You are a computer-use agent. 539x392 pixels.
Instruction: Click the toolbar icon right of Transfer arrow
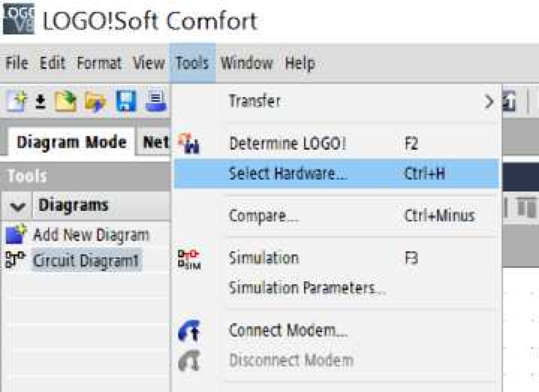point(509,101)
